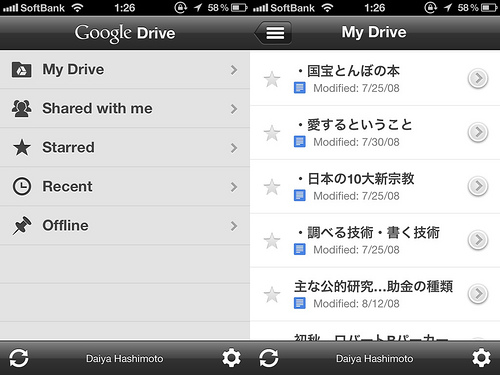Viewport: 500px width, 375px height.
Task: Toggle star for 日本の10大新宗教
Action: (x=272, y=187)
